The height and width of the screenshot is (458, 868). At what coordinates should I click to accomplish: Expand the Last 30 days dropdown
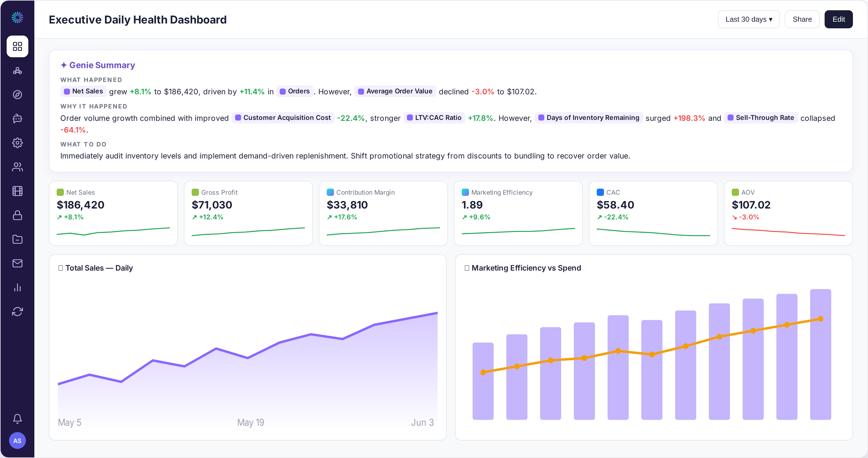(x=748, y=19)
